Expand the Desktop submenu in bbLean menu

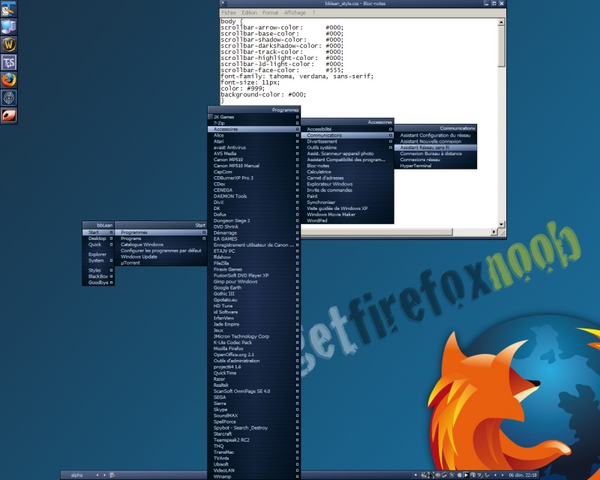[98, 238]
